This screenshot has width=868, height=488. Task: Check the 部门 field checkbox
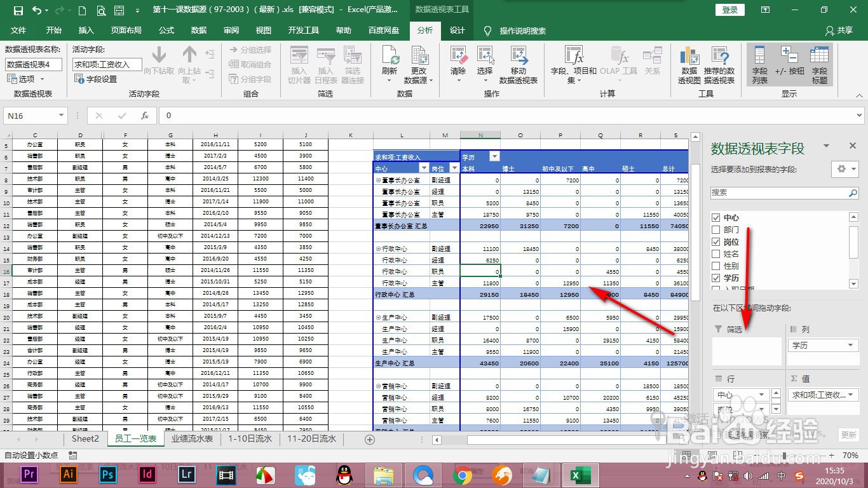pos(716,229)
